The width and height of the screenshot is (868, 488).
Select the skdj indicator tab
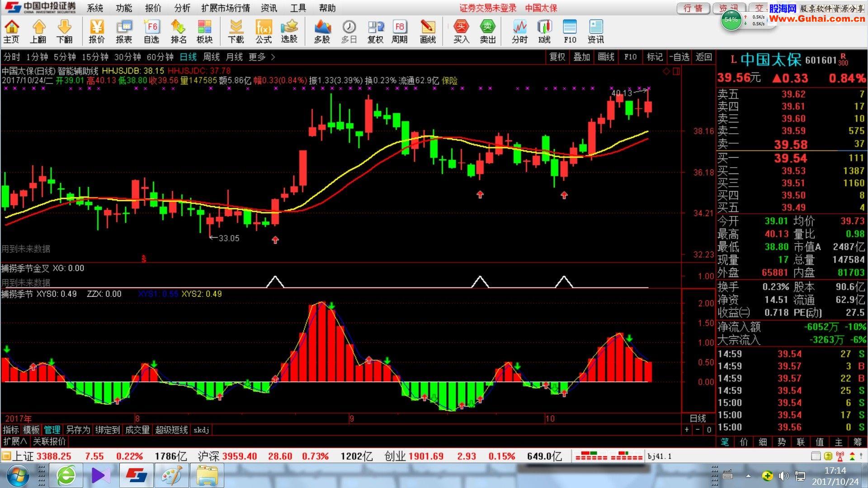point(201,430)
